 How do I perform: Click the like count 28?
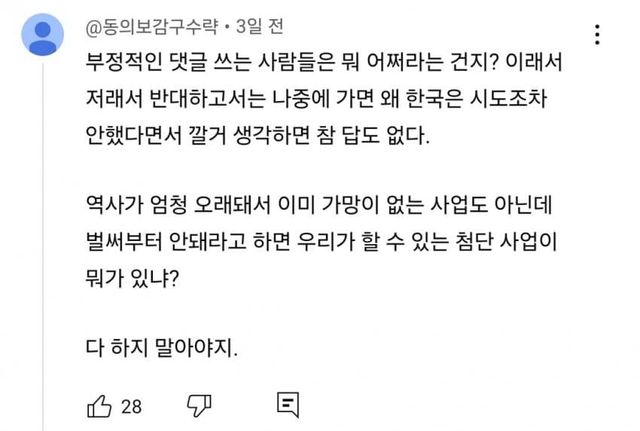tap(131, 406)
